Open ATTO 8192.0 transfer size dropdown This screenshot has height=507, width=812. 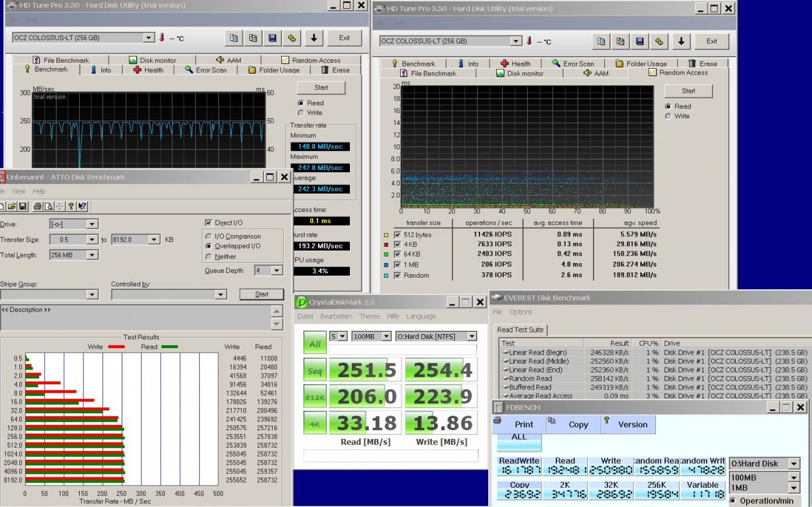[154, 239]
